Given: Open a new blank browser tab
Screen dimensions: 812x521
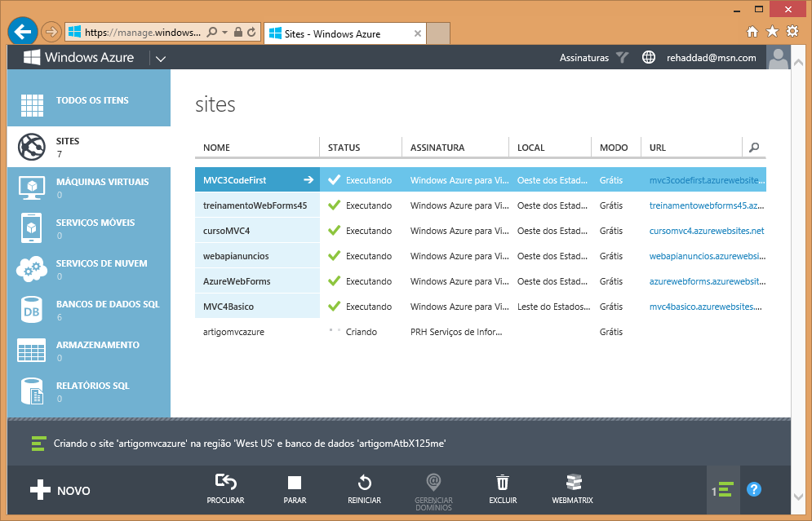Looking at the screenshot, I should pyautogui.click(x=438, y=33).
